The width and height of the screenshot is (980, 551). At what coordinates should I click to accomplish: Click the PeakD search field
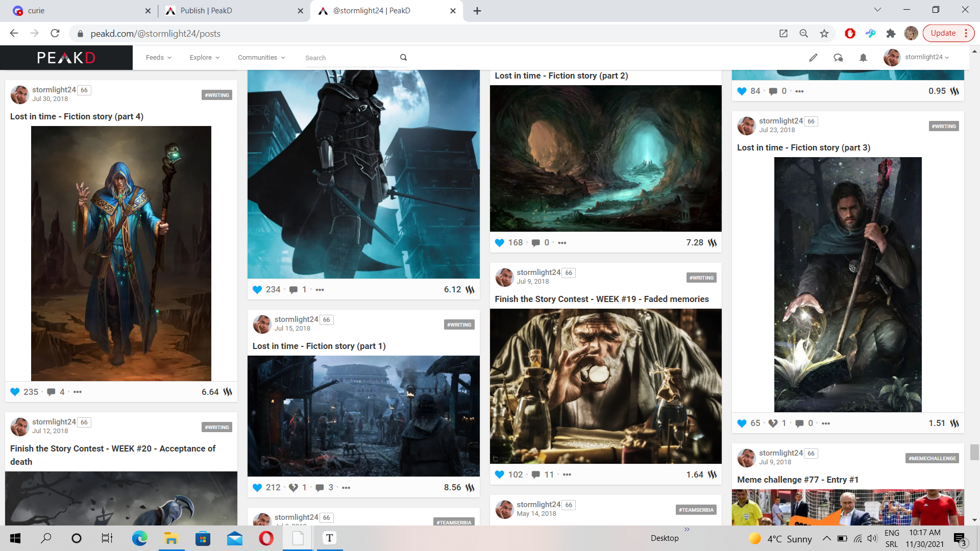(350, 58)
